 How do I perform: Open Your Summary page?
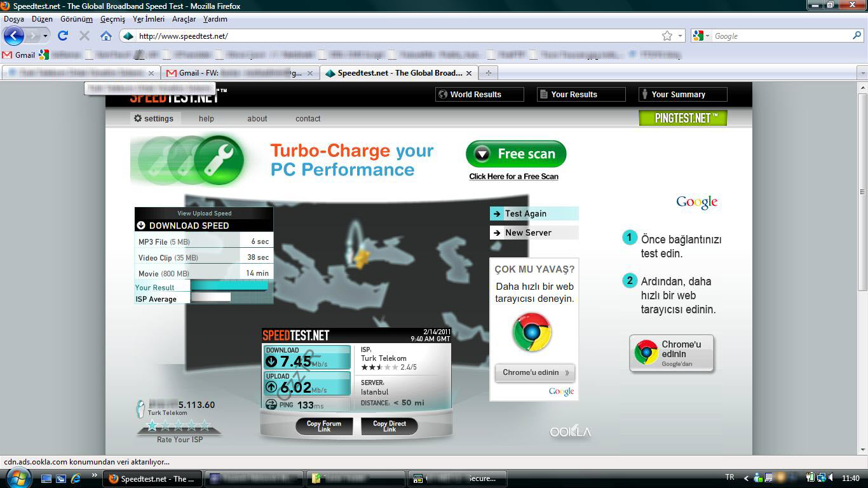point(683,95)
